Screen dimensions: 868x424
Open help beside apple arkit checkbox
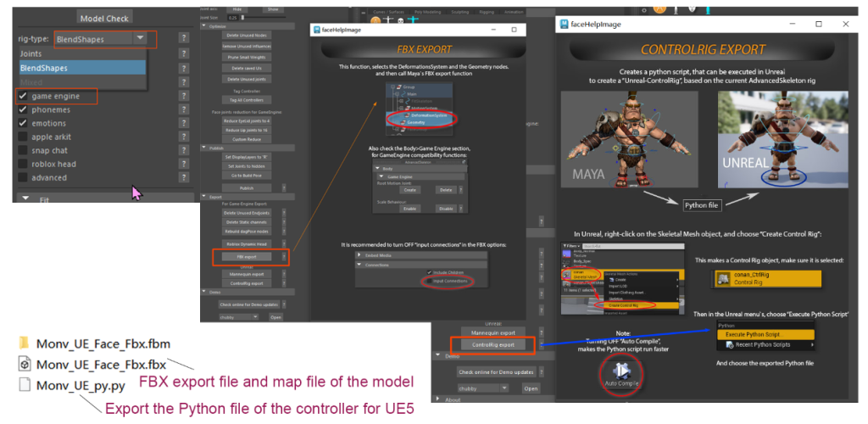pyautogui.click(x=184, y=137)
